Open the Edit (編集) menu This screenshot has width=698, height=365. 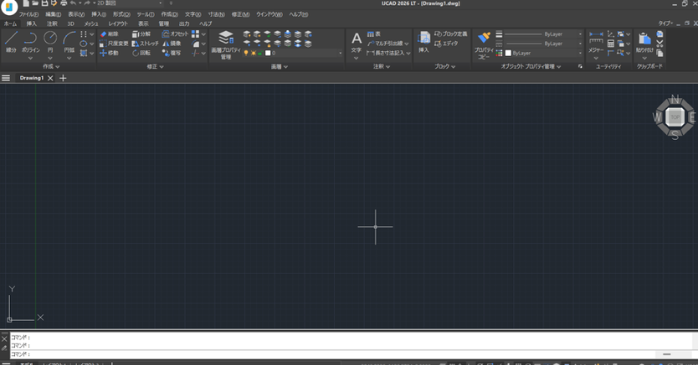53,14
